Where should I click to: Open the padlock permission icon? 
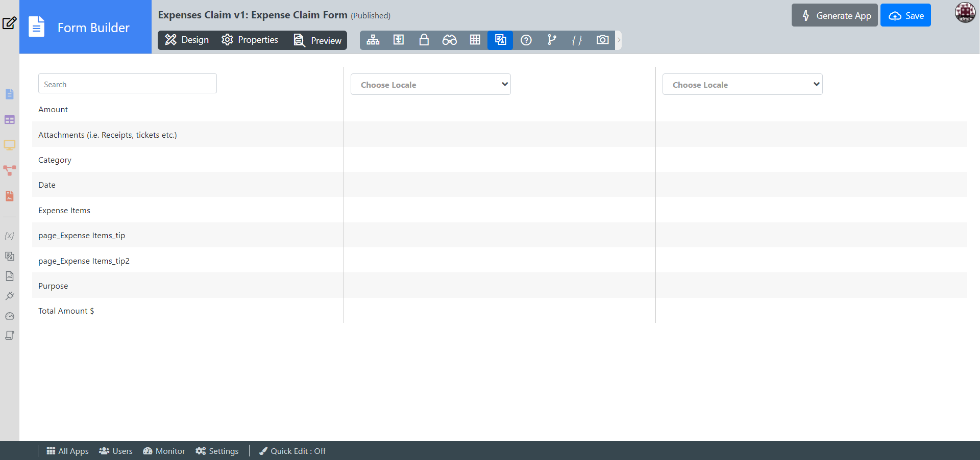click(x=424, y=40)
